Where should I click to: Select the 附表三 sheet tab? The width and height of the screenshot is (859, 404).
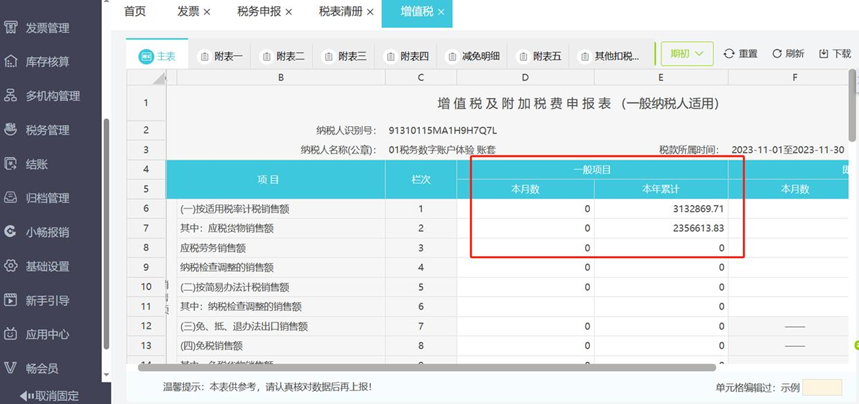(x=343, y=56)
